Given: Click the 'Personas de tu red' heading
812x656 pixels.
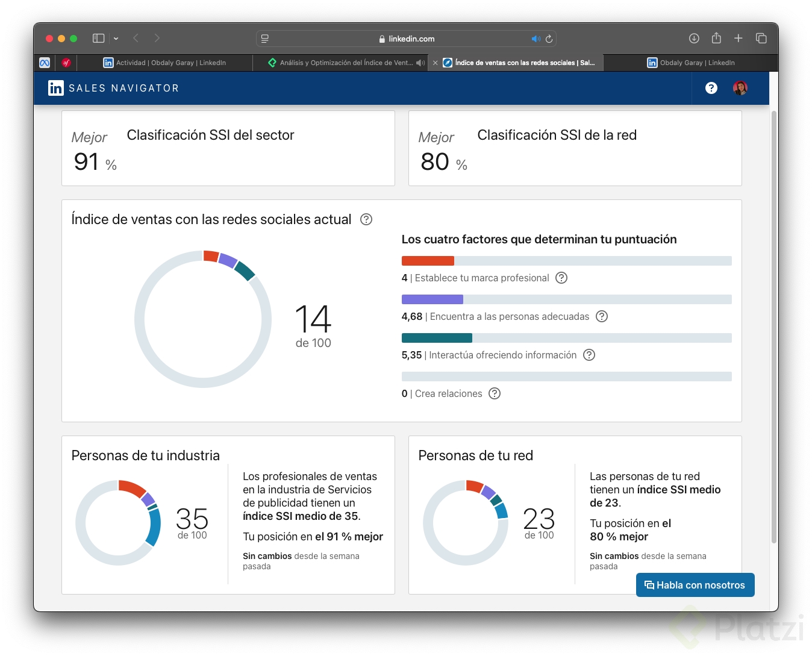Looking at the screenshot, I should (x=476, y=455).
